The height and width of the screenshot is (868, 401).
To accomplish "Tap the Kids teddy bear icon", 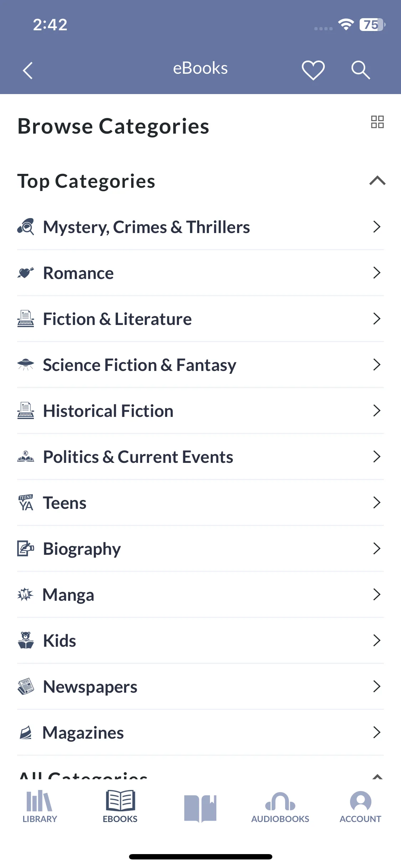I will 26,640.
